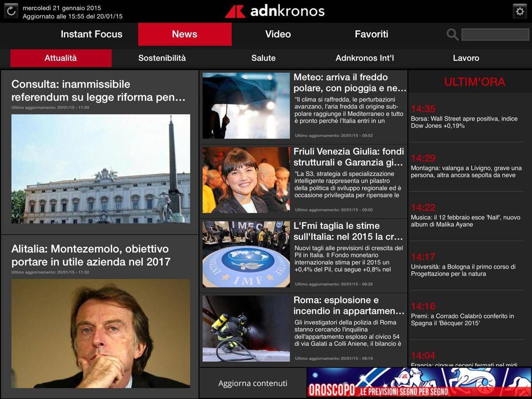Click the 'La S3, strategia' summary text
Viewport: 532px width, 399px height.
348,184
